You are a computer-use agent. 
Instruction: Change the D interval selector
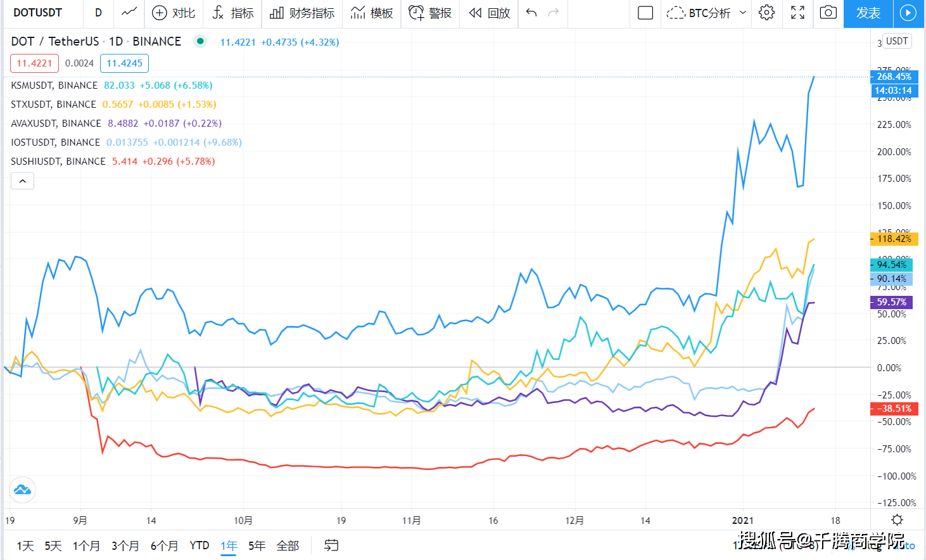pos(98,13)
